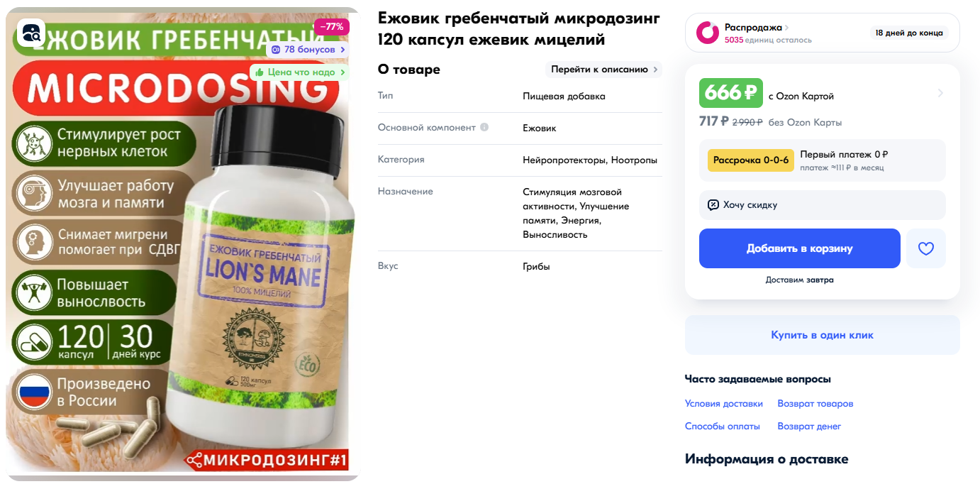Viewport: 980px width, 484px height.
Task: Click the Хочу скидку button
Action: [x=823, y=205]
